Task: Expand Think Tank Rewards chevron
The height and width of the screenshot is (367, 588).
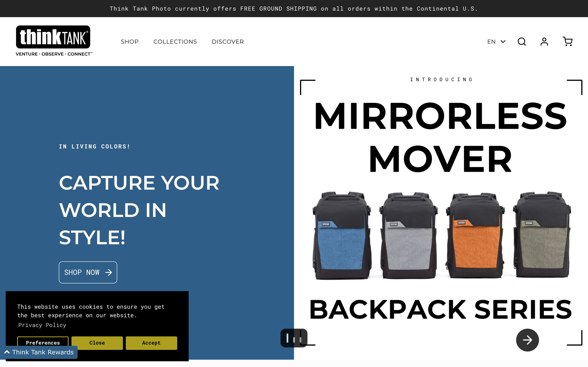Action: coord(7,352)
